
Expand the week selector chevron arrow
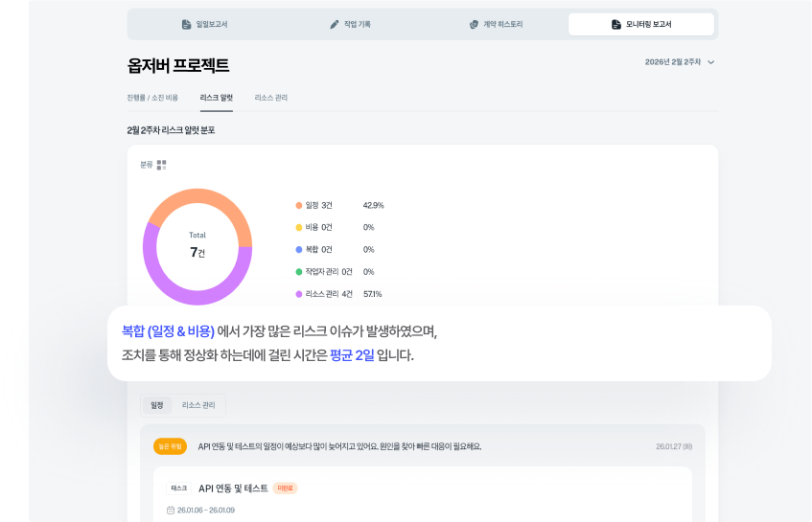tap(710, 62)
